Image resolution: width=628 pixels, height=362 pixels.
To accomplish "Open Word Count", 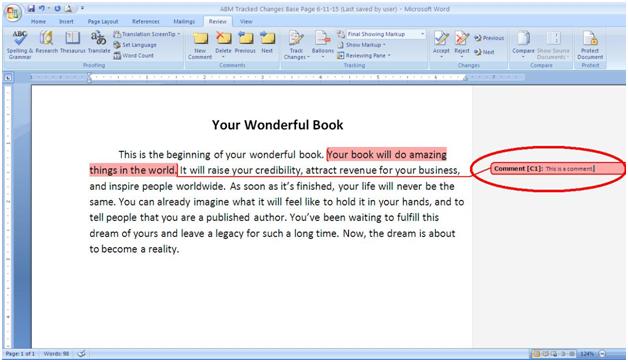I will point(134,56).
